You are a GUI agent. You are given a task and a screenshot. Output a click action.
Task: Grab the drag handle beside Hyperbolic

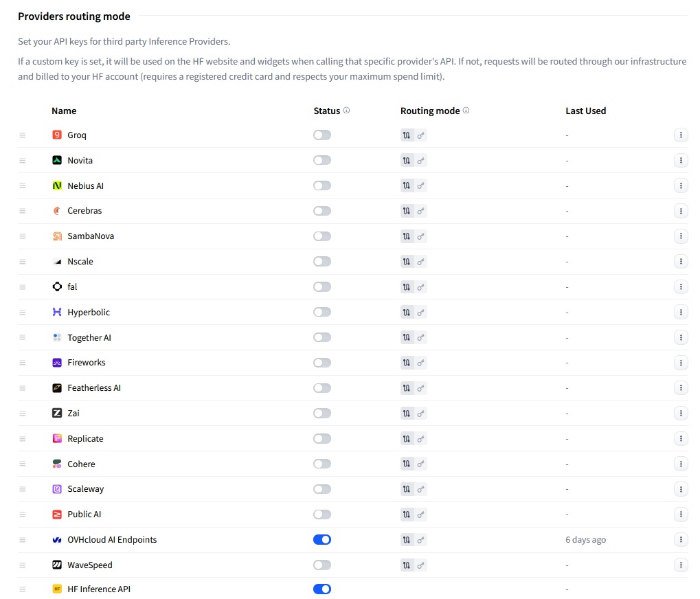(x=23, y=313)
